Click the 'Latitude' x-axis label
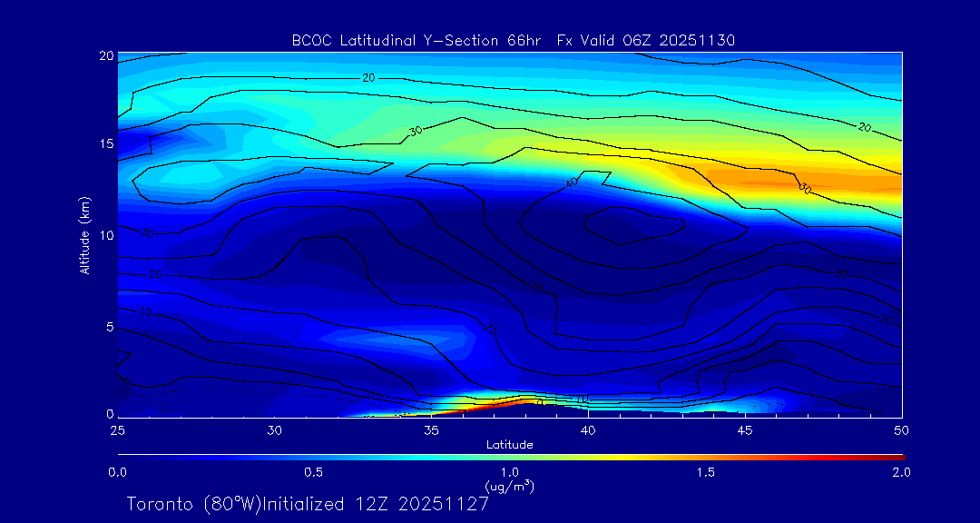The image size is (980, 523). (509, 445)
